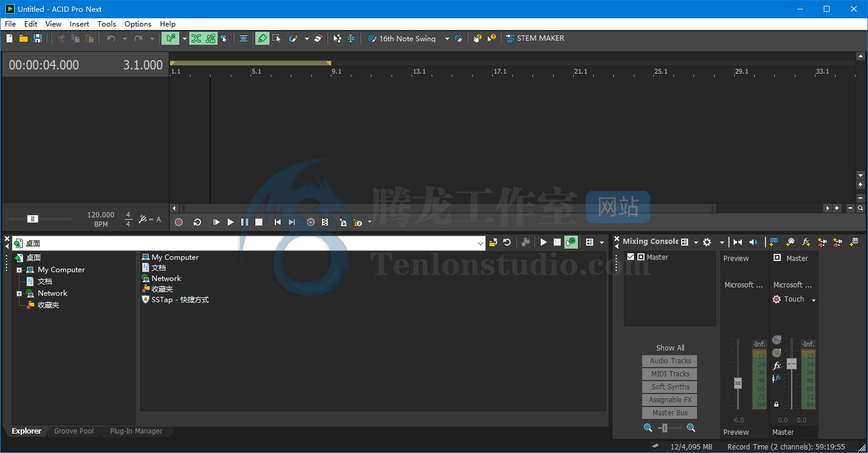This screenshot has width=868, height=453.
Task: Click the tempo slider handle near 120.000 BPM
Action: point(33,219)
